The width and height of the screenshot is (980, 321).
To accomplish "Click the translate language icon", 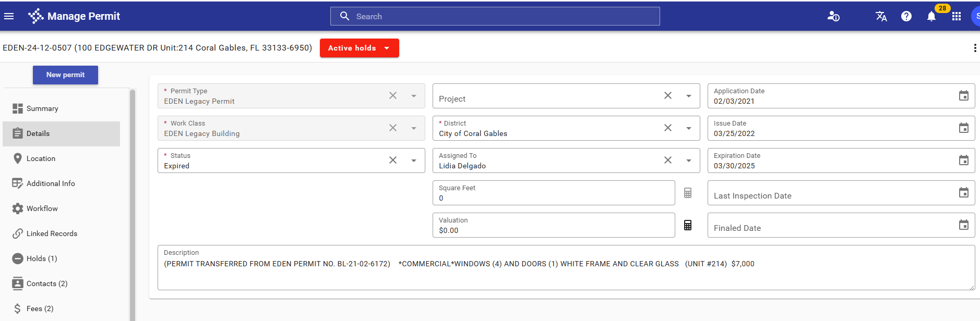I will click(881, 16).
